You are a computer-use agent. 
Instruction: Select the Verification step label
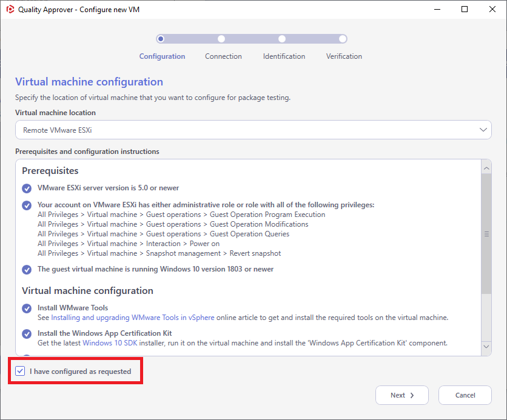[x=344, y=56]
